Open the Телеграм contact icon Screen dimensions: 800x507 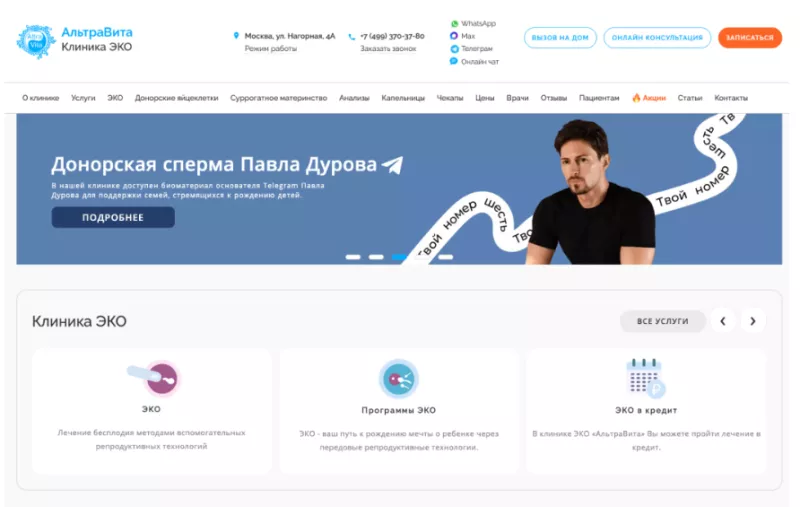[x=454, y=49]
